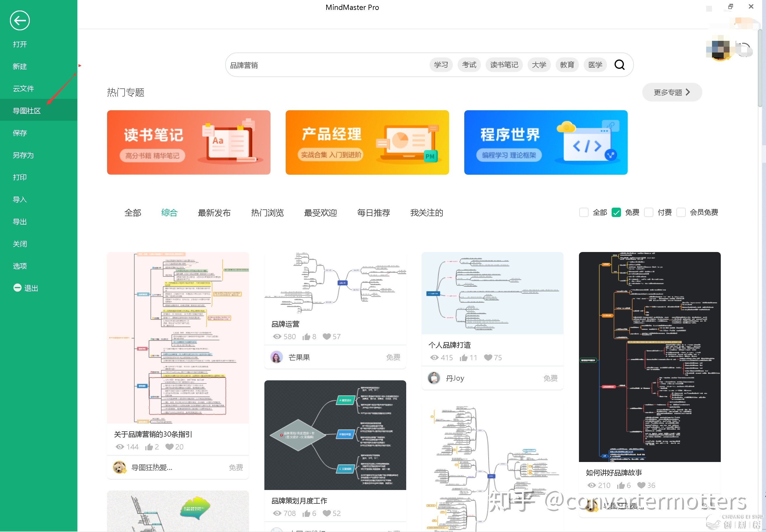Choose 导入 in the sidebar
This screenshot has width=766, height=532.
pyautogui.click(x=39, y=199)
